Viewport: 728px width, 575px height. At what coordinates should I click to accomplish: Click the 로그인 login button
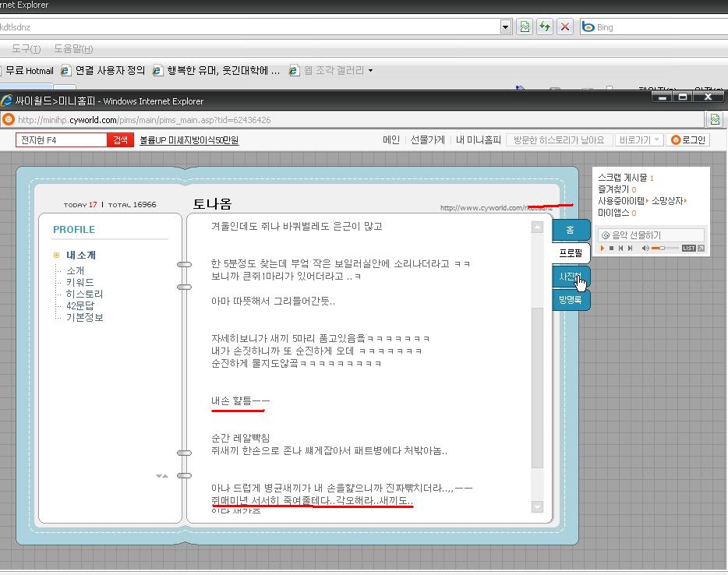click(689, 139)
